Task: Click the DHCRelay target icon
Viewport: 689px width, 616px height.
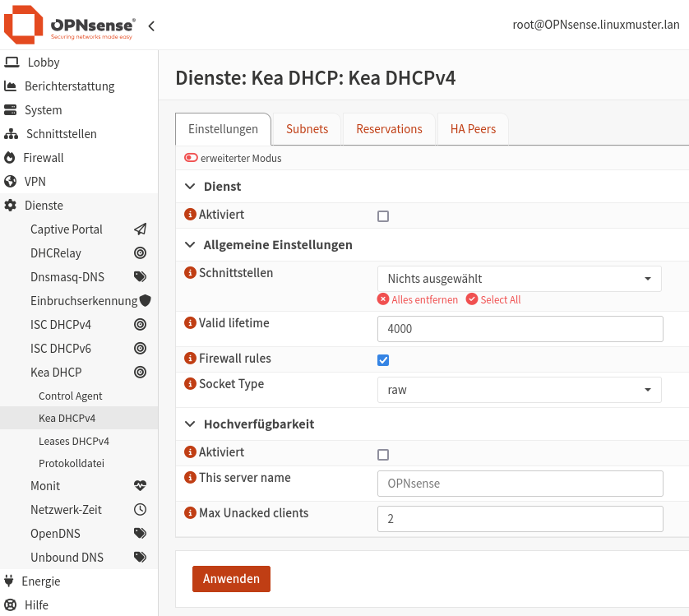Action: point(140,252)
